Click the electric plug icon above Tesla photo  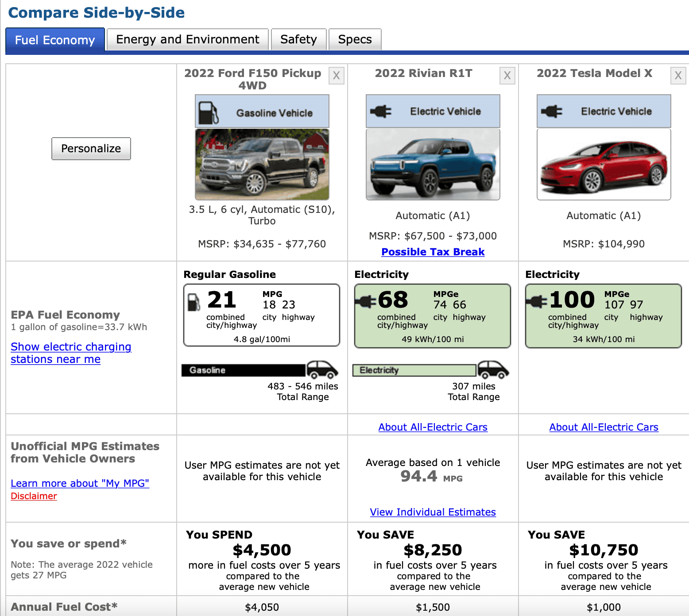tap(552, 111)
